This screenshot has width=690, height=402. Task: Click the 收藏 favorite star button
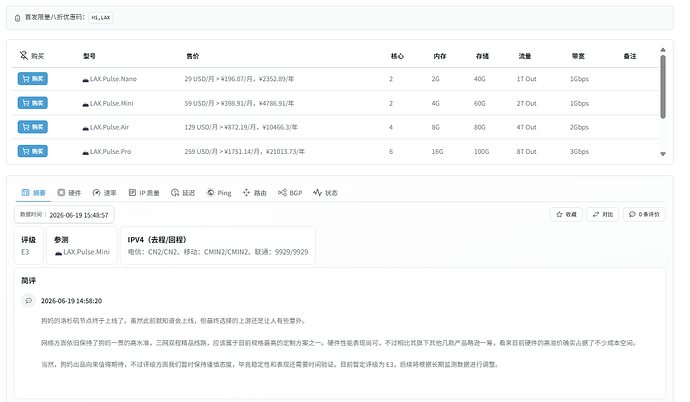[x=566, y=214]
